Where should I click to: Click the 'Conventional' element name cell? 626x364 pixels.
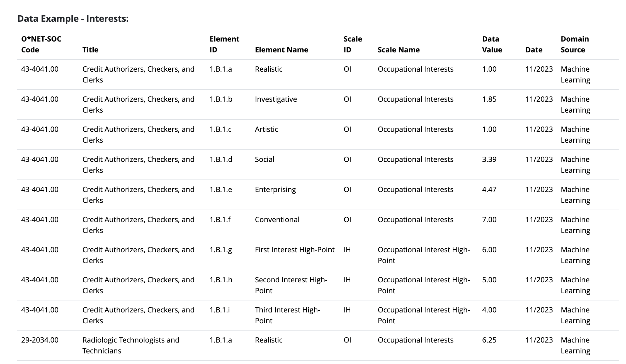(277, 220)
